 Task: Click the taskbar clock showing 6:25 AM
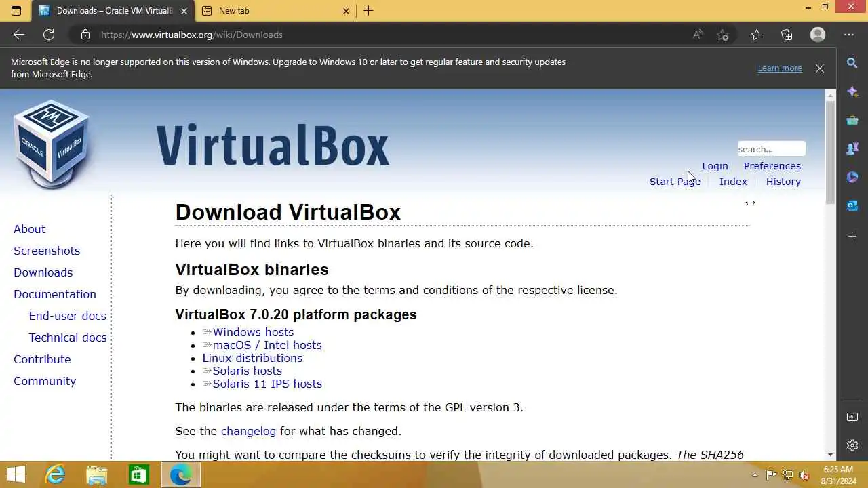(838, 475)
